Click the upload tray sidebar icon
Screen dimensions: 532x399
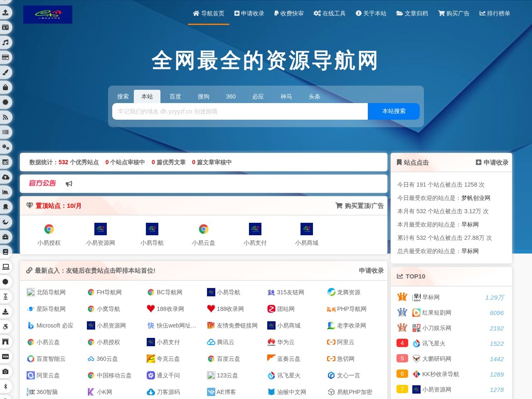[x=5, y=12]
